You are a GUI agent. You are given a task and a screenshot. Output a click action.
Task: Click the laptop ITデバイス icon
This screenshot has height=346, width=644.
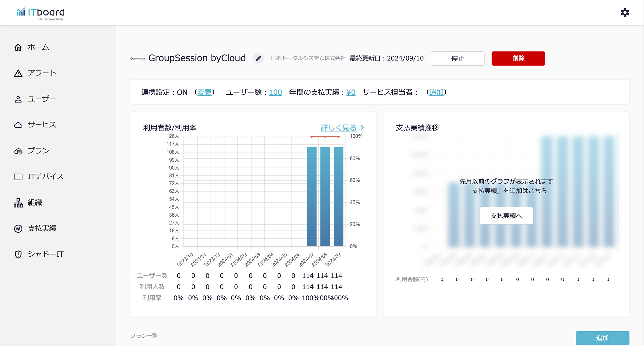point(18,177)
